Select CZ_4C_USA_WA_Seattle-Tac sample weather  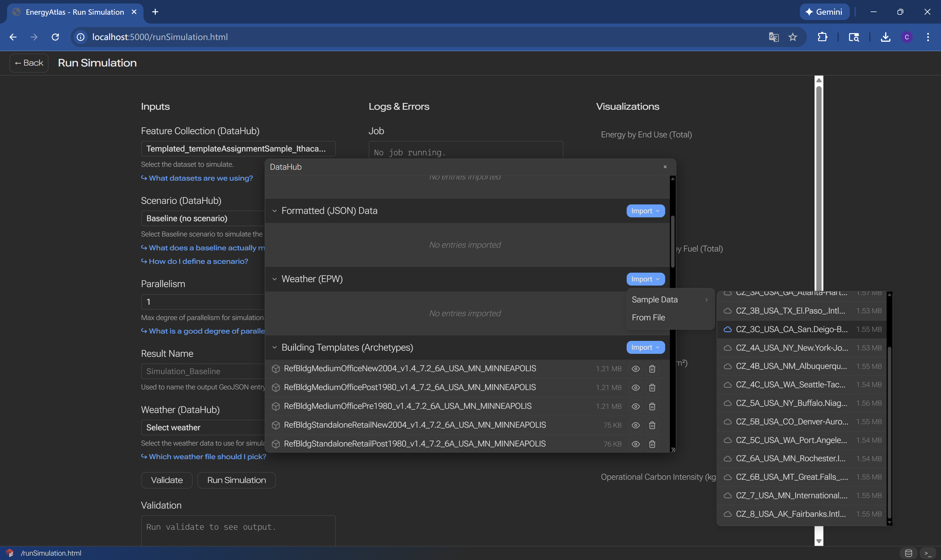click(790, 384)
